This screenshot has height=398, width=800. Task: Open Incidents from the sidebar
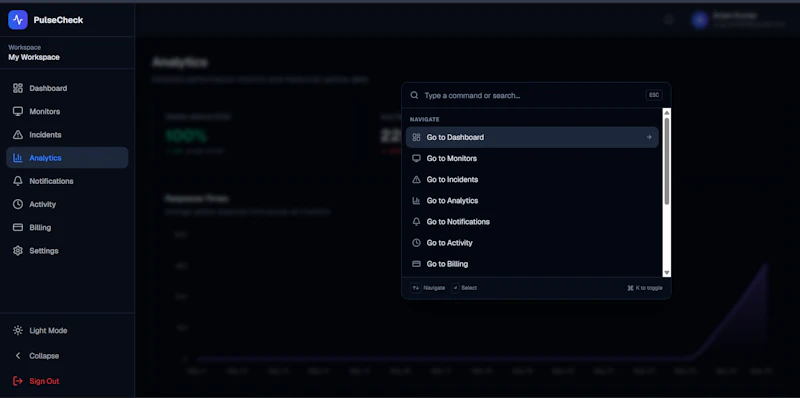tap(67, 135)
